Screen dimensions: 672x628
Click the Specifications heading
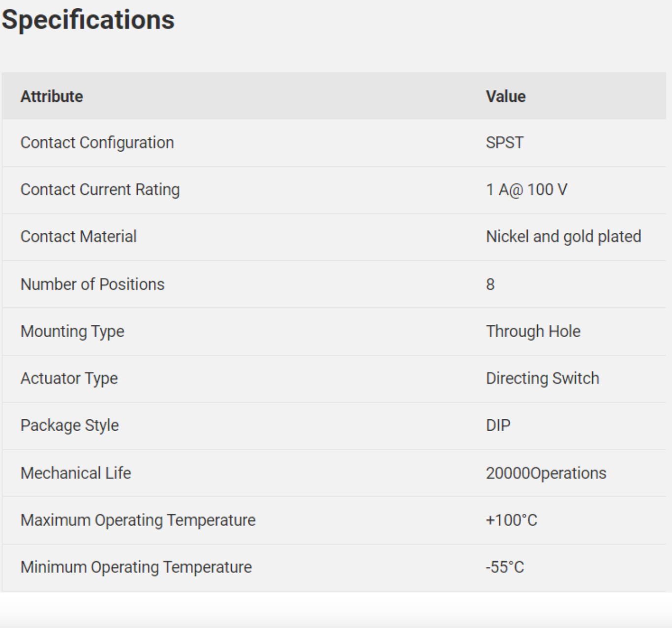[x=88, y=20]
